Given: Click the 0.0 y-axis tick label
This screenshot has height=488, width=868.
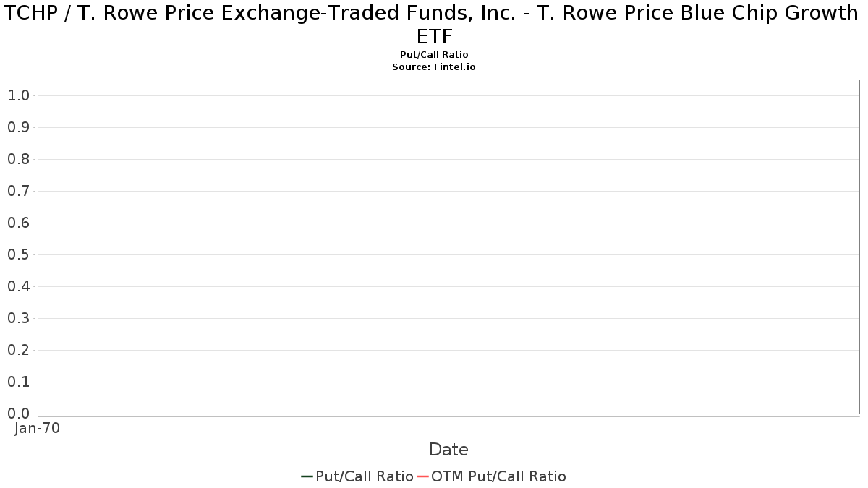Looking at the screenshot, I should [x=18, y=414].
